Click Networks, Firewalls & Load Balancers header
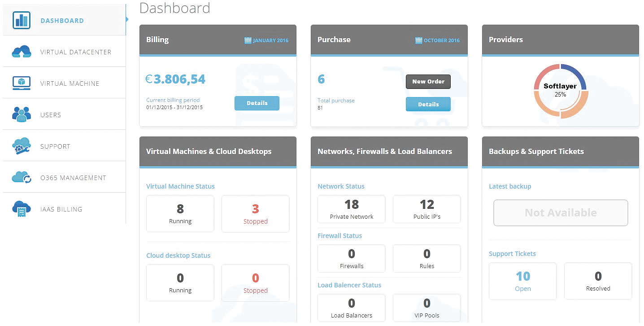 389,151
